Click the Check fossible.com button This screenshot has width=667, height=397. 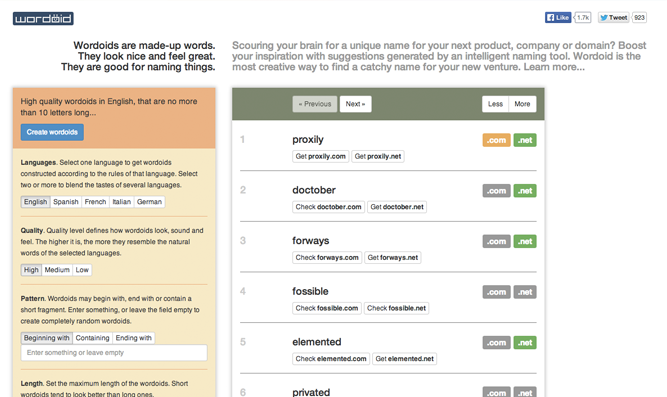pyautogui.click(x=327, y=308)
